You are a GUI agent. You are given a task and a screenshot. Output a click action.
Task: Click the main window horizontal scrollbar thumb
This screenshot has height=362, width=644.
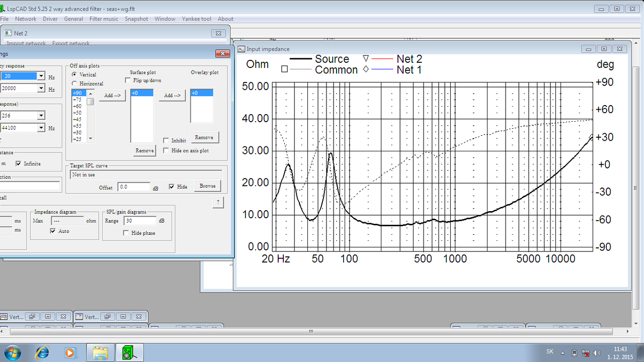click(310, 331)
